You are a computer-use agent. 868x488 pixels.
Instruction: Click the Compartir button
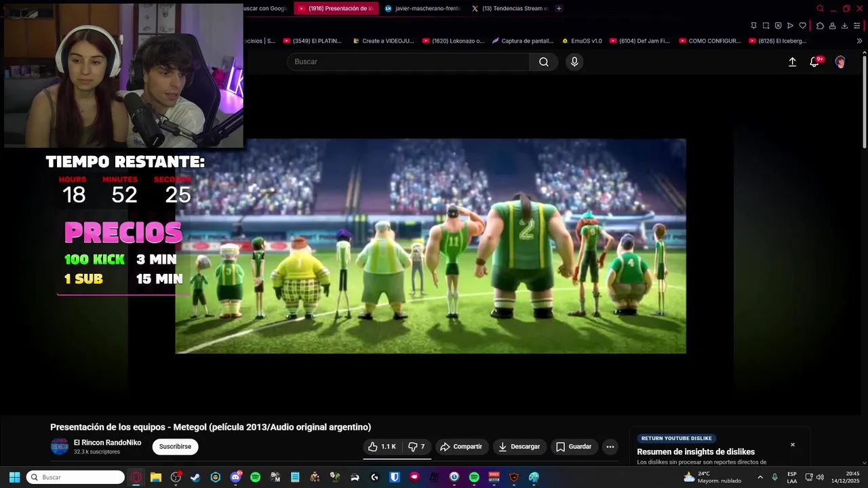click(461, 447)
